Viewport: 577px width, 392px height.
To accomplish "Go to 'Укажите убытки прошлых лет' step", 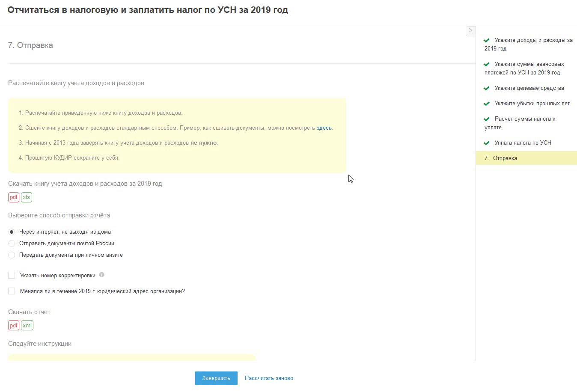I will 532,104.
